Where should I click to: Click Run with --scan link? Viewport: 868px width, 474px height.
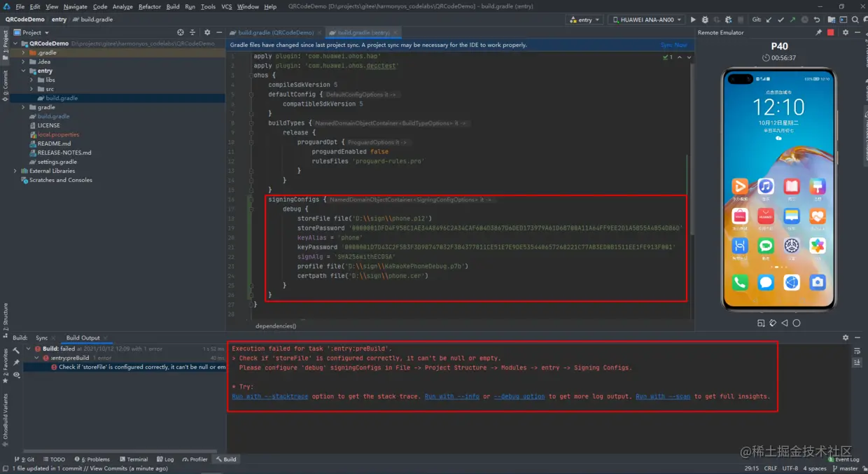(663, 396)
